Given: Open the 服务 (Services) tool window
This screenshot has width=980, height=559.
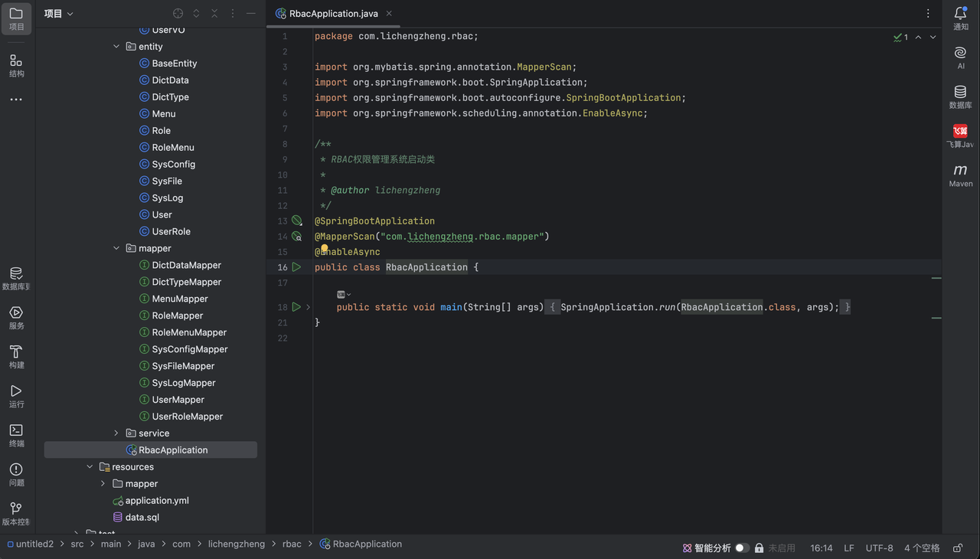Looking at the screenshot, I should click(x=16, y=318).
